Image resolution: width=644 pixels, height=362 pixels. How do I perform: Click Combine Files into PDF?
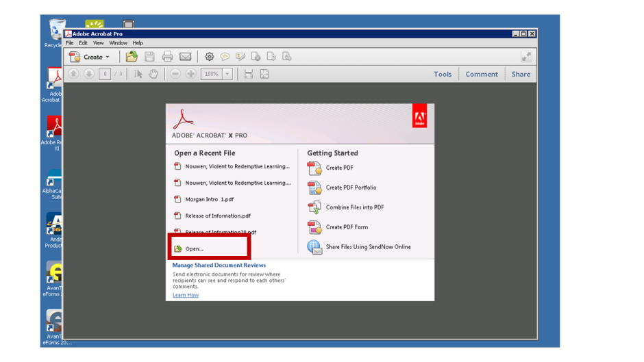[x=346, y=207]
